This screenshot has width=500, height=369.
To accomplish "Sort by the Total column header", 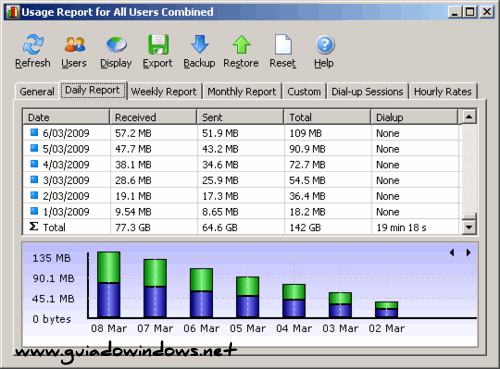I will [x=327, y=117].
